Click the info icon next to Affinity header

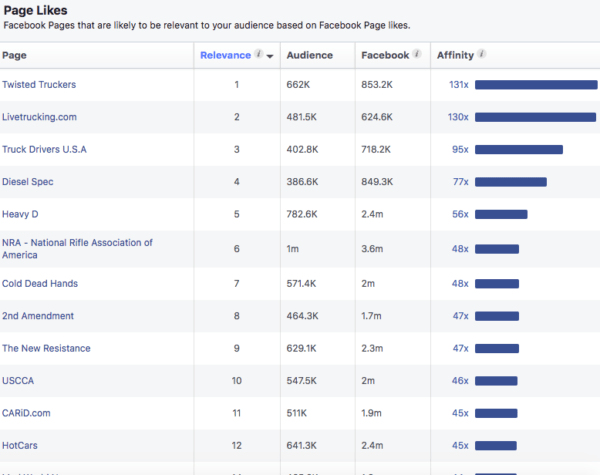point(481,54)
